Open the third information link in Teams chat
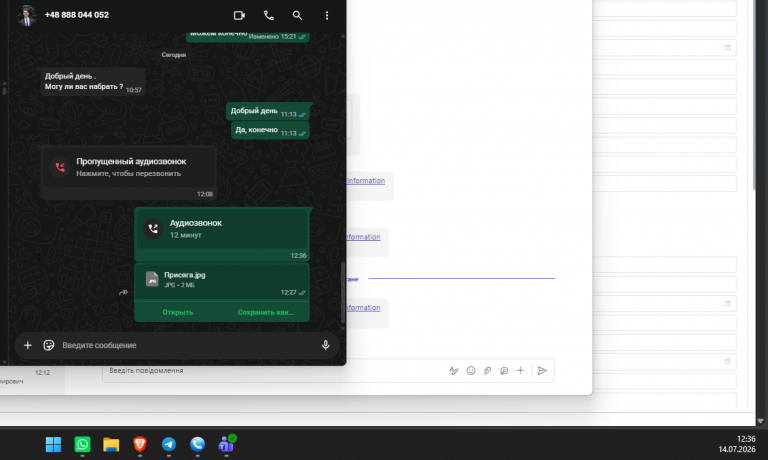 tap(363, 308)
